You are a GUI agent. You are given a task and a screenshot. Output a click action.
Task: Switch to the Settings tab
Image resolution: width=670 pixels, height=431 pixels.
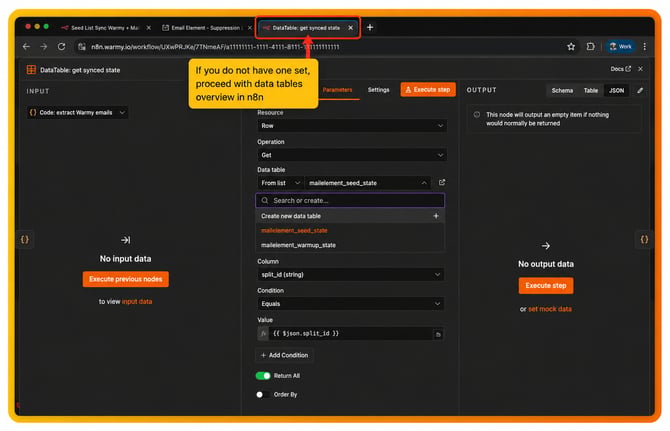pyautogui.click(x=378, y=90)
